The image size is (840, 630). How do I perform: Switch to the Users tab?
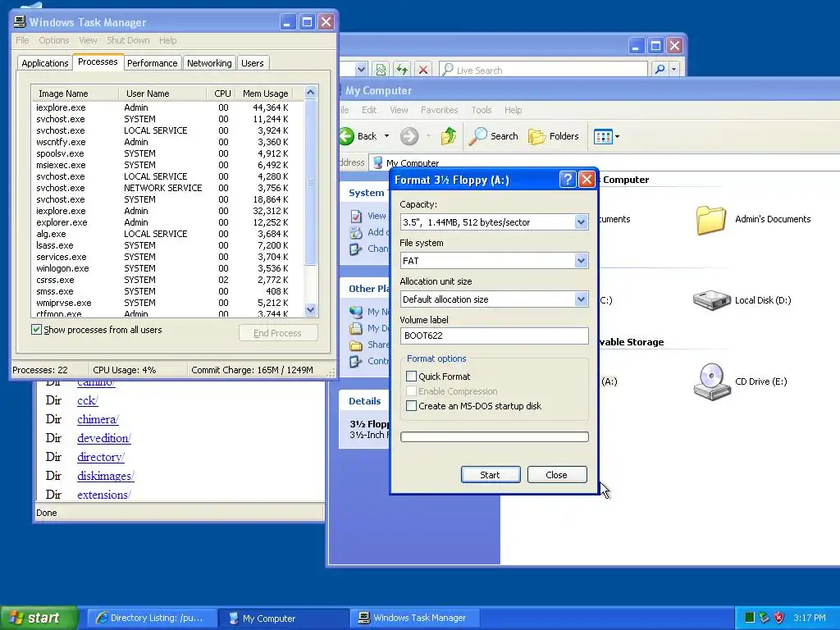(253, 63)
